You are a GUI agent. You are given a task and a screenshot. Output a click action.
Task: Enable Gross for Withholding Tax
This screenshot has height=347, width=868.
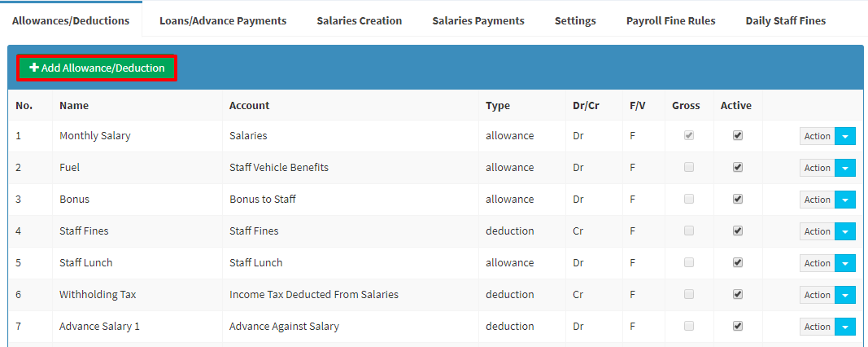689,294
